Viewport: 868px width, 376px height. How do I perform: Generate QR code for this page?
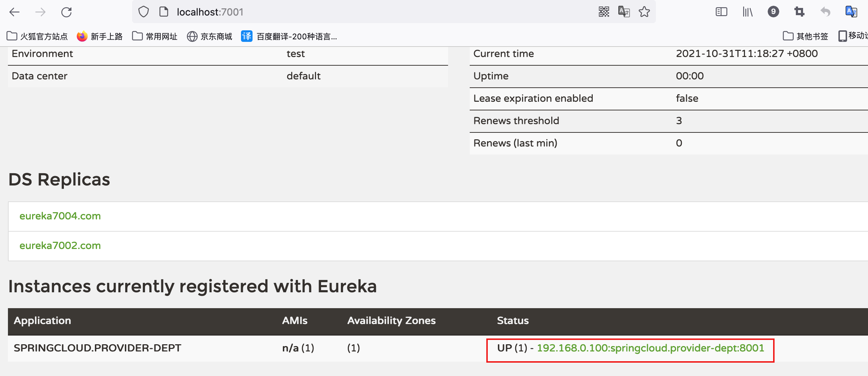604,12
